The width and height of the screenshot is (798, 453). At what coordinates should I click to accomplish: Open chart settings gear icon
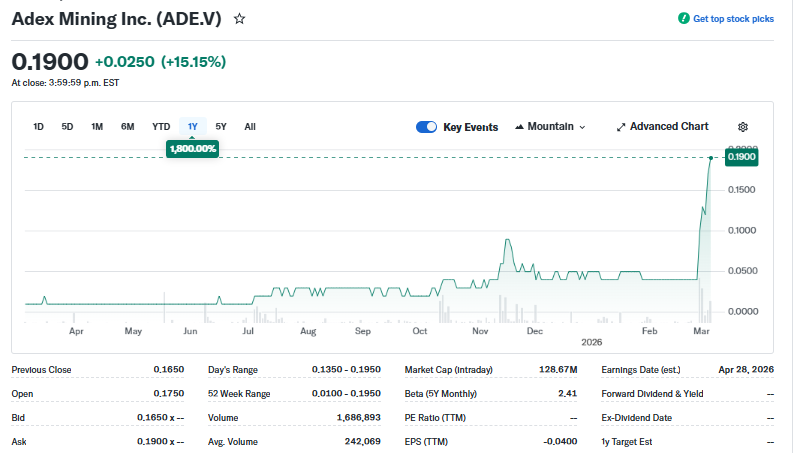[743, 127]
